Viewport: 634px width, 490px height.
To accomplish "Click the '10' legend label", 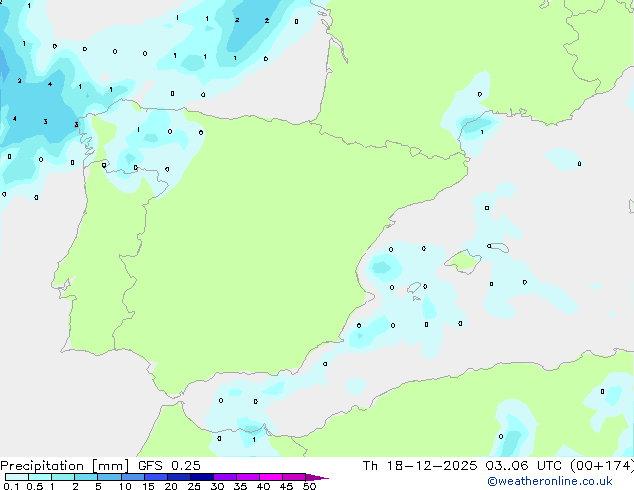I will (125, 486).
